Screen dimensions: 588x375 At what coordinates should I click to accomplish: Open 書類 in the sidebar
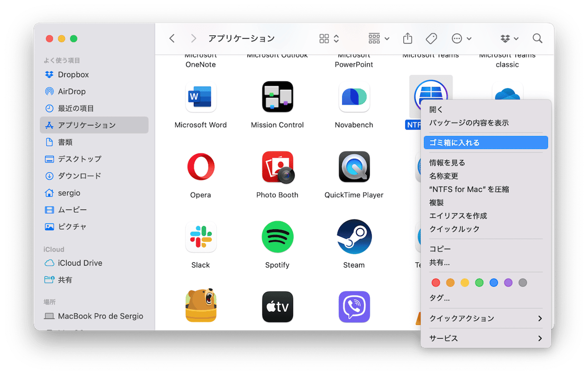(94, 142)
